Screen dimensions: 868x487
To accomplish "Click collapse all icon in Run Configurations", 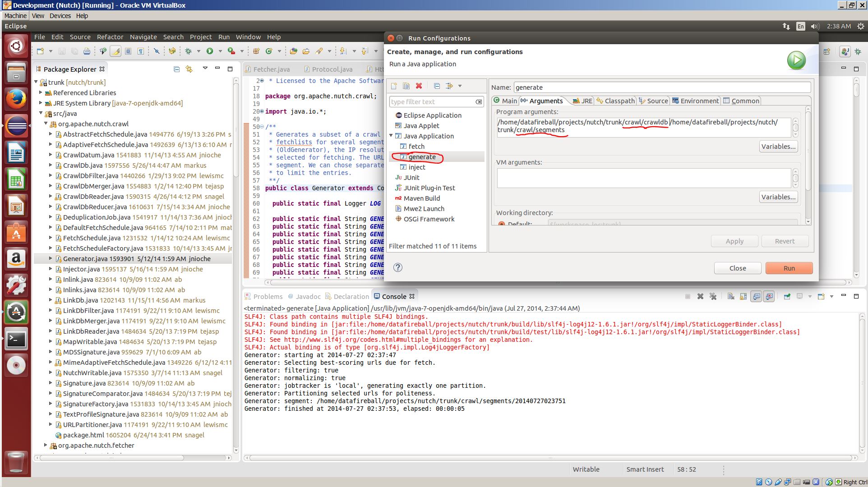I will [437, 86].
